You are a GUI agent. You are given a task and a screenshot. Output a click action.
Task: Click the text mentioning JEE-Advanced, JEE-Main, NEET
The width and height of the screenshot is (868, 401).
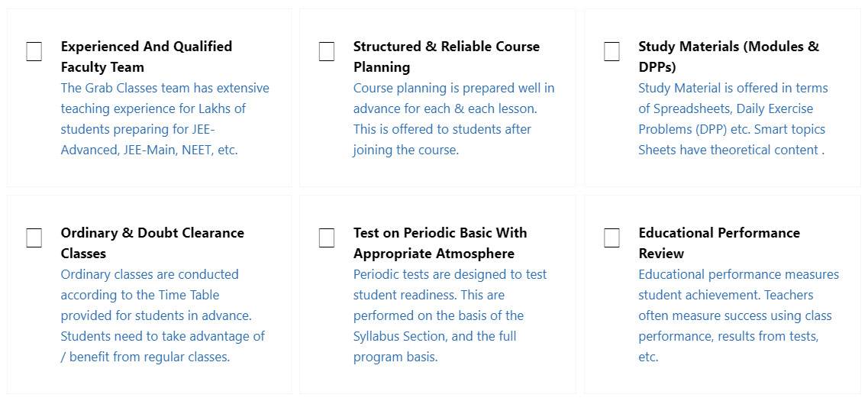coord(150,150)
